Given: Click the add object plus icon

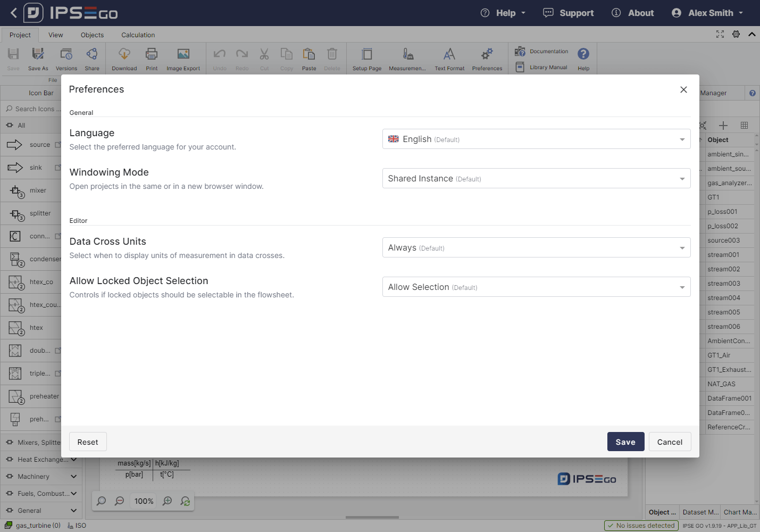Looking at the screenshot, I should [x=723, y=126].
